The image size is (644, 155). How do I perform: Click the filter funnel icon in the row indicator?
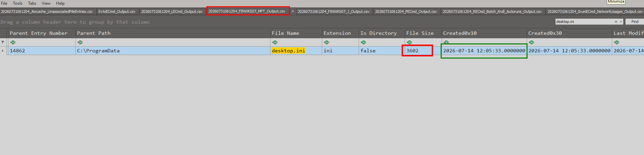[3, 42]
